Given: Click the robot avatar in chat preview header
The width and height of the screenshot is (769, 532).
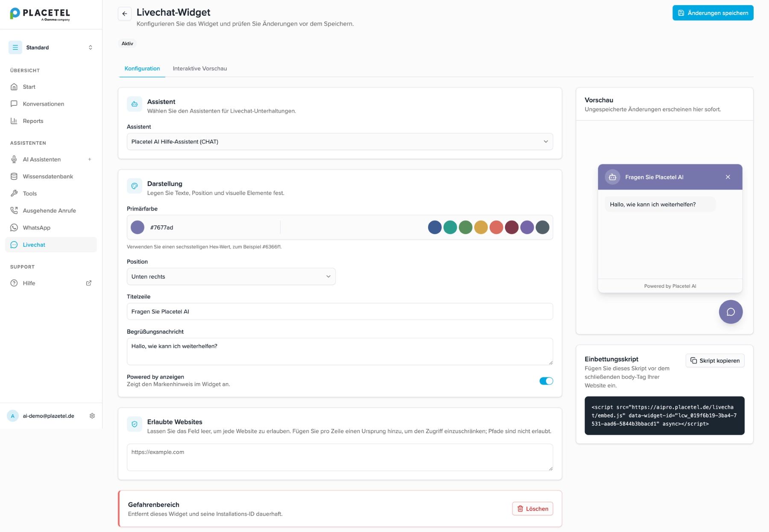Looking at the screenshot, I should [x=613, y=177].
